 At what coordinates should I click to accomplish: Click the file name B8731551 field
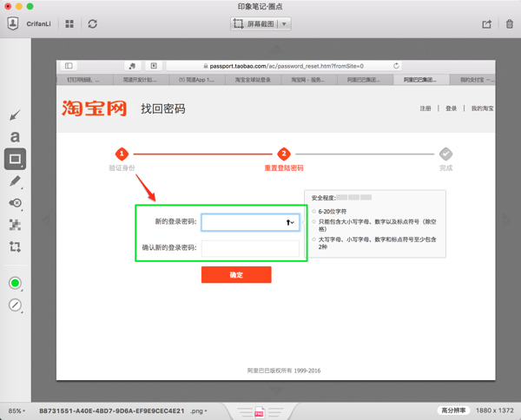(x=112, y=411)
